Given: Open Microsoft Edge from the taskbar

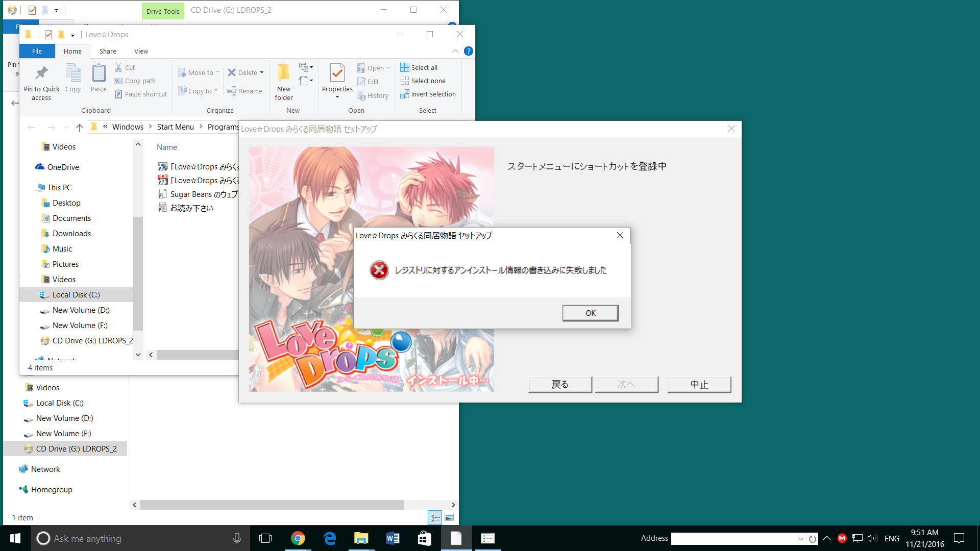Looking at the screenshot, I should tap(330, 538).
